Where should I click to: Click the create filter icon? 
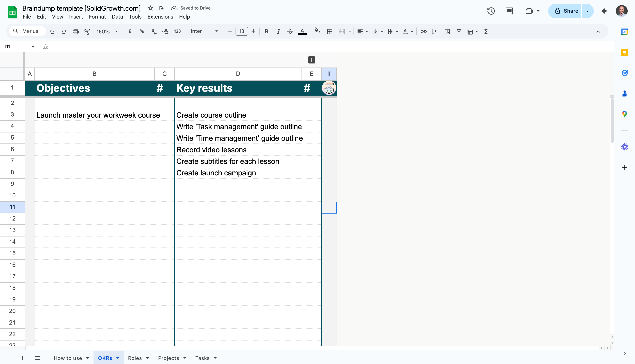459,32
